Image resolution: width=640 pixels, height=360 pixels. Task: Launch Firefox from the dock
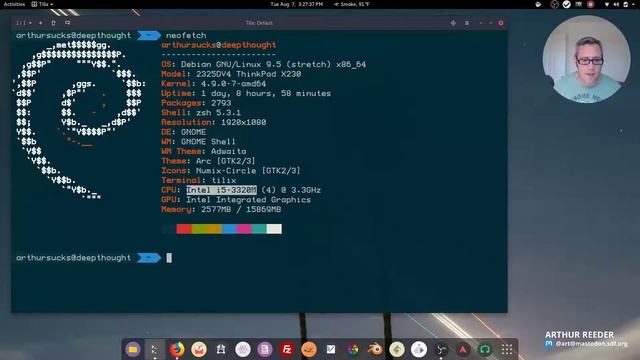click(x=177, y=349)
